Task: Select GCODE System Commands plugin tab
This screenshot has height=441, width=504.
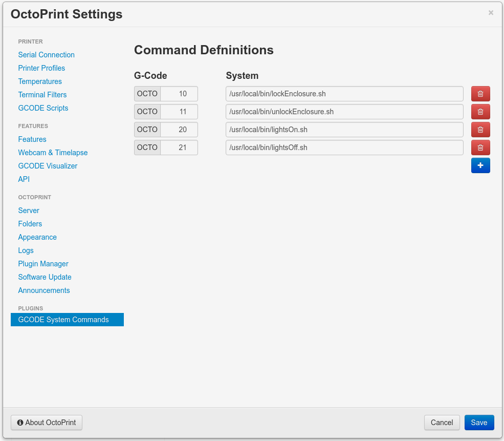Action: pos(63,320)
